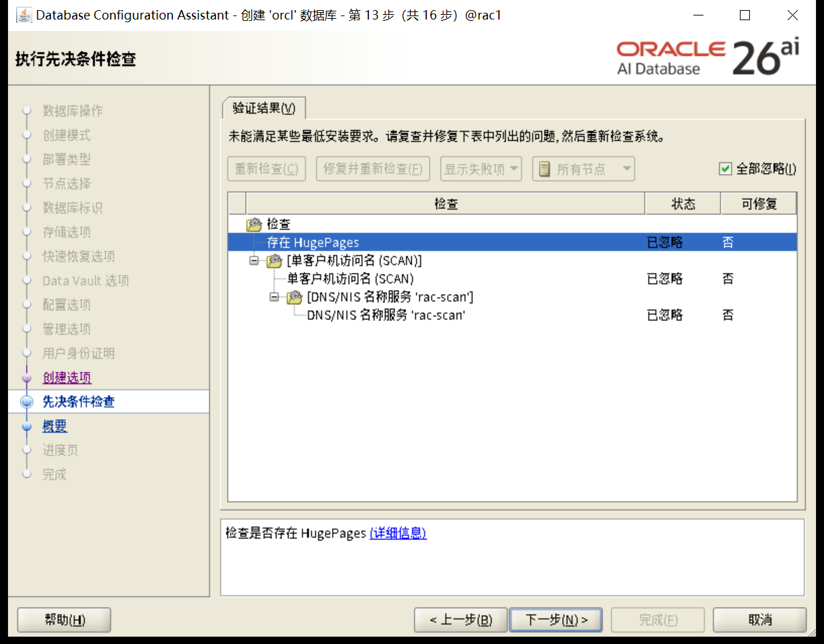This screenshot has height=644, width=824.
Task: Click the 进度页 step in sidebar
Action: click(61, 450)
